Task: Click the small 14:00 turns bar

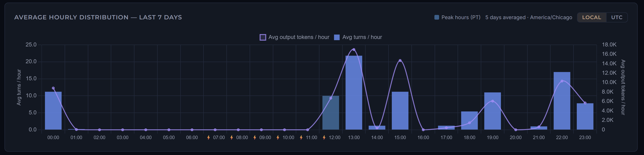Action: pyautogui.click(x=377, y=128)
